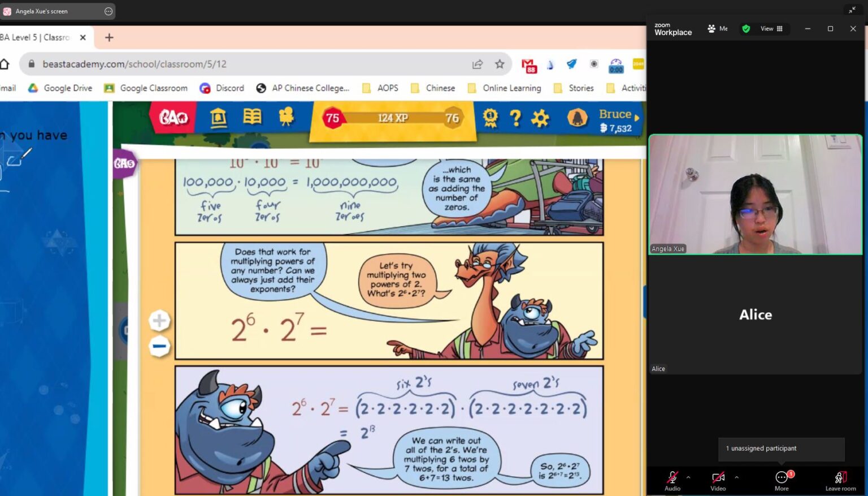Expand Zoom video options arrow
Image resolution: width=868 pixels, height=496 pixels.
pos(736,477)
